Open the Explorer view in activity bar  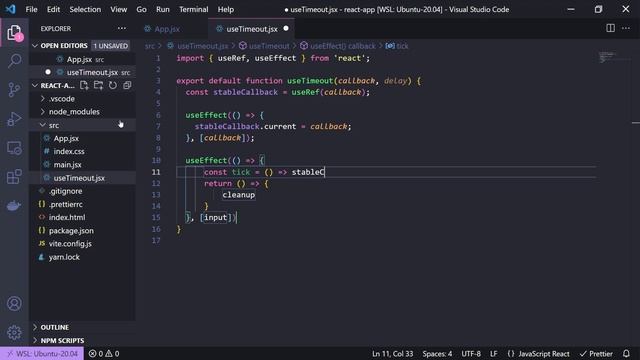coord(14,33)
